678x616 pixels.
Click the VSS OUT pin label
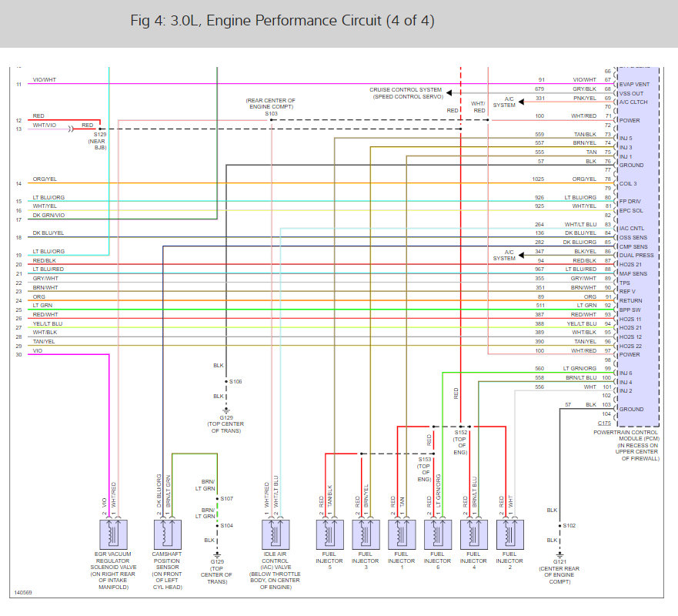pos(631,93)
